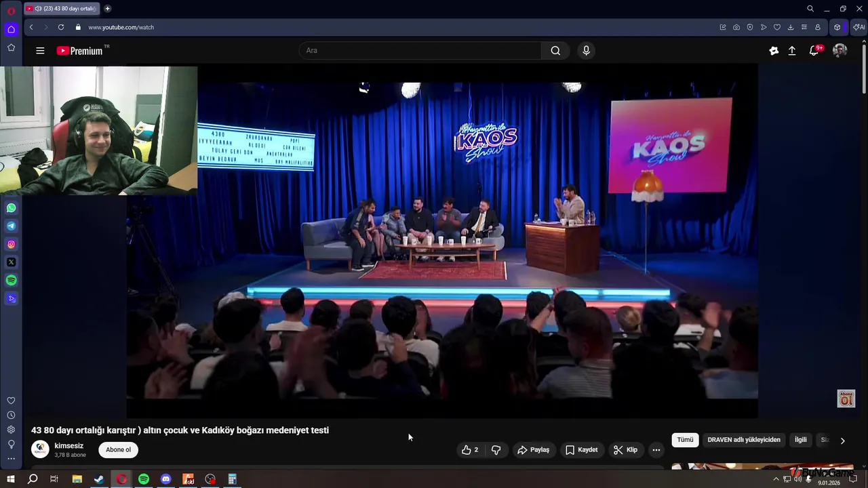Viewport: 868px width, 488px height.
Task: Like the video with thumbs up
Action: click(x=469, y=450)
